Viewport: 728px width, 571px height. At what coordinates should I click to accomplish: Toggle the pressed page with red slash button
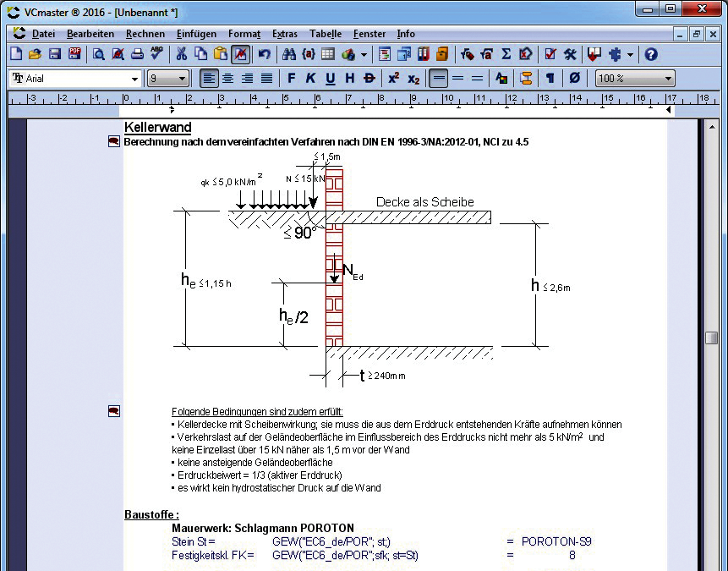click(240, 54)
